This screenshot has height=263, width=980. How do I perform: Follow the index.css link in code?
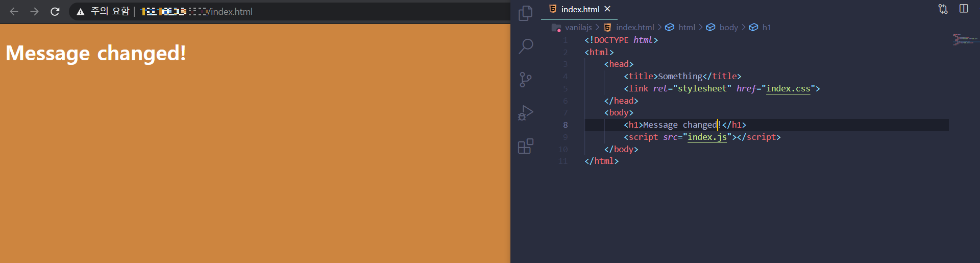788,88
